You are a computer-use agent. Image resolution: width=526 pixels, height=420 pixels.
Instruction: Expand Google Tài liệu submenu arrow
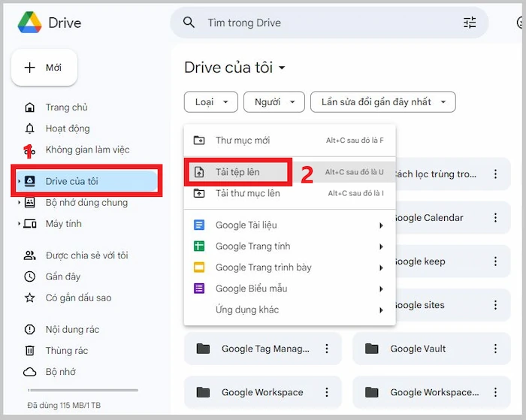(381, 225)
